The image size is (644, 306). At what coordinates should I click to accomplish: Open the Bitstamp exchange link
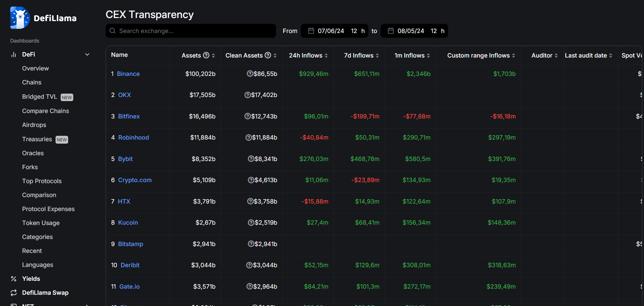coord(131,244)
